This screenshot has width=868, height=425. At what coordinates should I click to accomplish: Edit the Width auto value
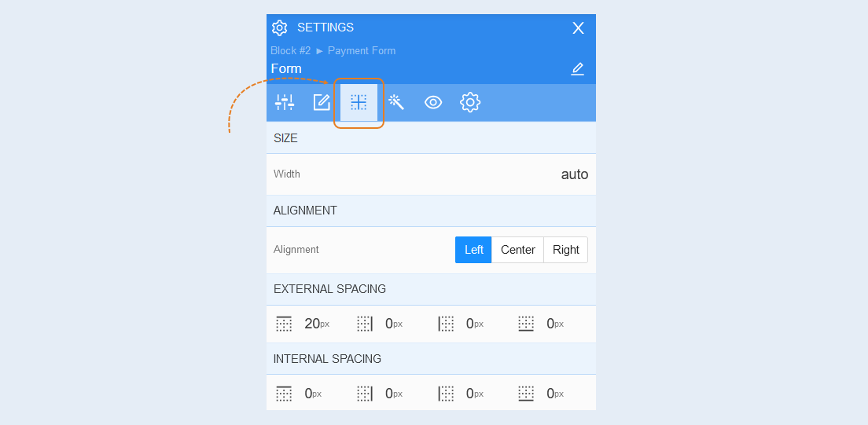tap(575, 174)
